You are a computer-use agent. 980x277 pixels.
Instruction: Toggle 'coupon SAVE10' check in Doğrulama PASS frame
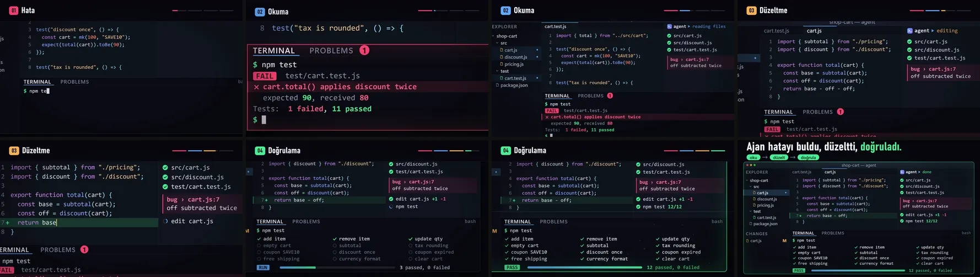[x=507, y=252]
